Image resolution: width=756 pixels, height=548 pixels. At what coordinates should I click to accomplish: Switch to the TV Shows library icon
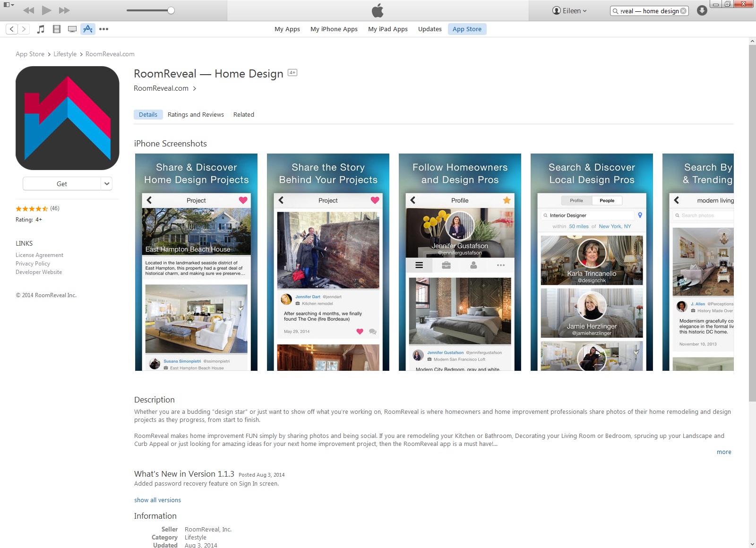tap(72, 29)
